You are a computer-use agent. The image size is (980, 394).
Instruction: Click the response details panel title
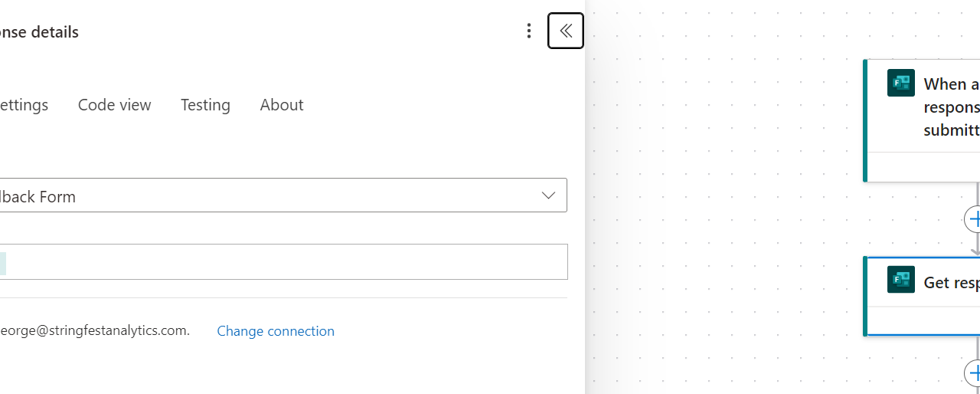[40, 32]
